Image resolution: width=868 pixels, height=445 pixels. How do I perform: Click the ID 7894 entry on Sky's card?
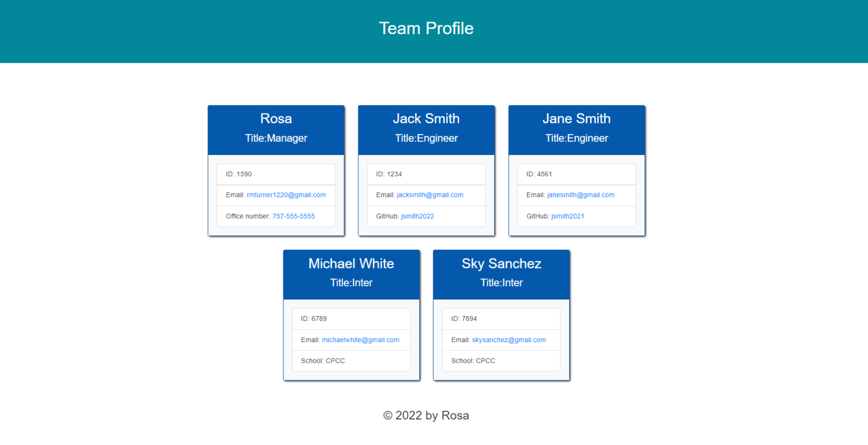(501, 318)
